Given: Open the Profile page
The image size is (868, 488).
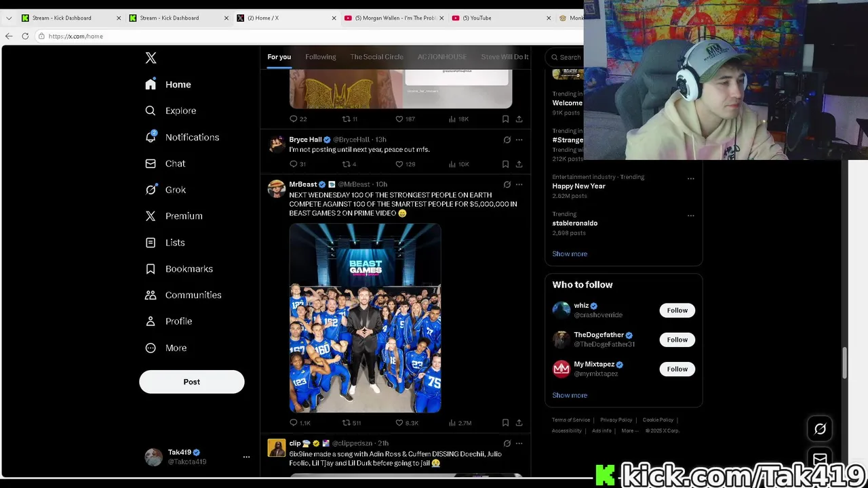Looking at the screenshot, I should 168,321.
